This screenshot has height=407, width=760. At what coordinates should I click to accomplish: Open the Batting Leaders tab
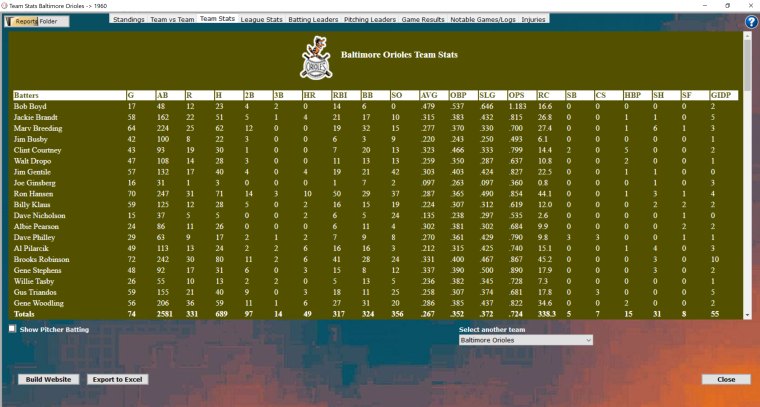tap(313, 19)
